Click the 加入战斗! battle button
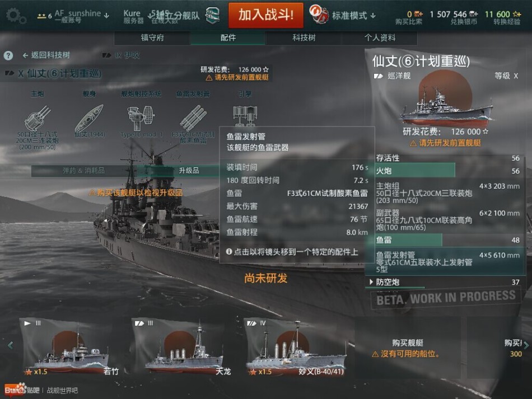This screenshot has width=532, height=399. tap(265, 15)
